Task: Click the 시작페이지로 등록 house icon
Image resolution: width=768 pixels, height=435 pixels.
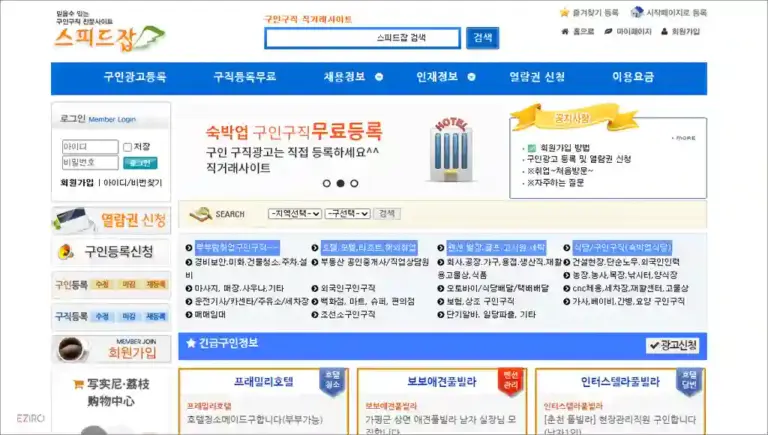Action: pyautogui.click(x=637, y=12)
